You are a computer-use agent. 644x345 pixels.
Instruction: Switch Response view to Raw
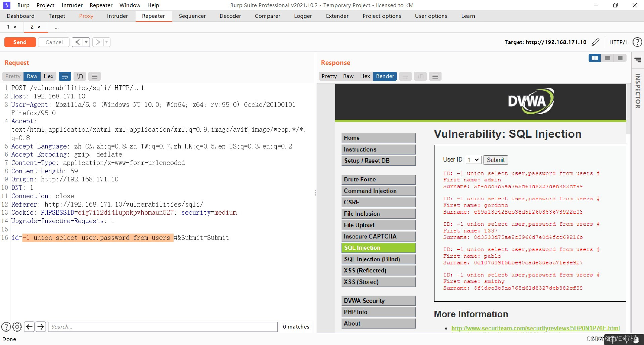[348, 76]
